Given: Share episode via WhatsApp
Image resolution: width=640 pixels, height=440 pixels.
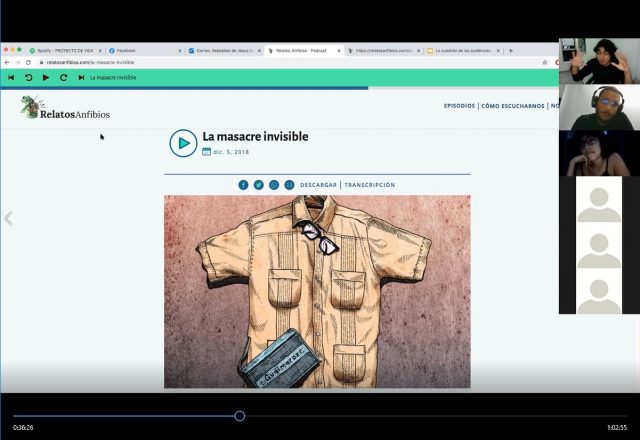Looking at the screenshot, I should [x=274, y=185].
